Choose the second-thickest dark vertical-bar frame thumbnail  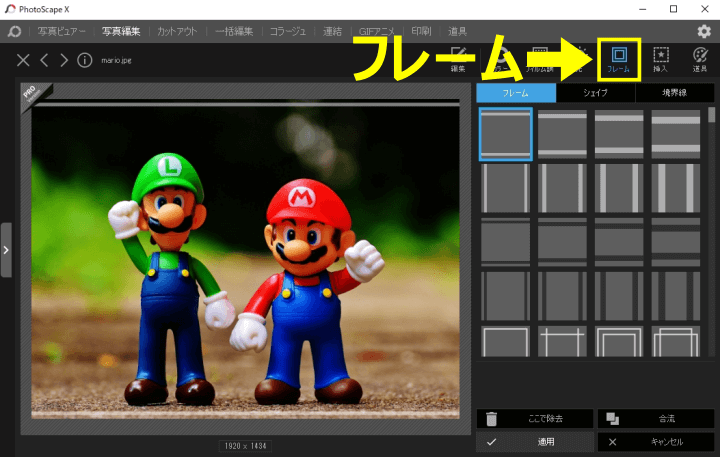(x=619, y=296)
